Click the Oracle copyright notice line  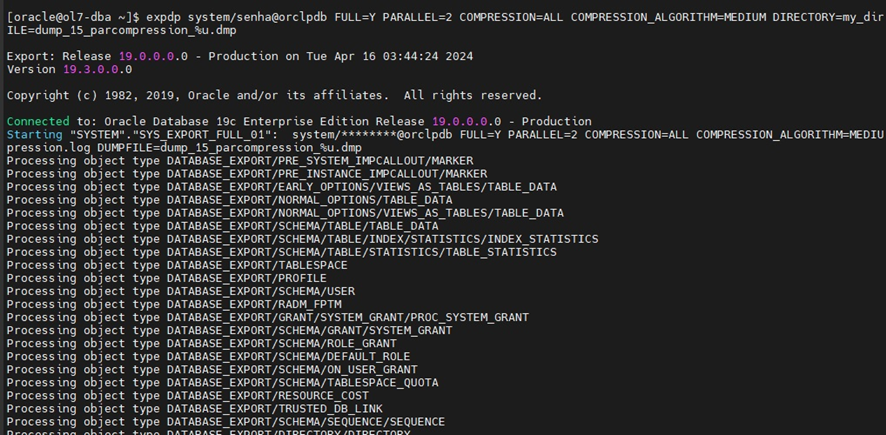coord(274,95)
